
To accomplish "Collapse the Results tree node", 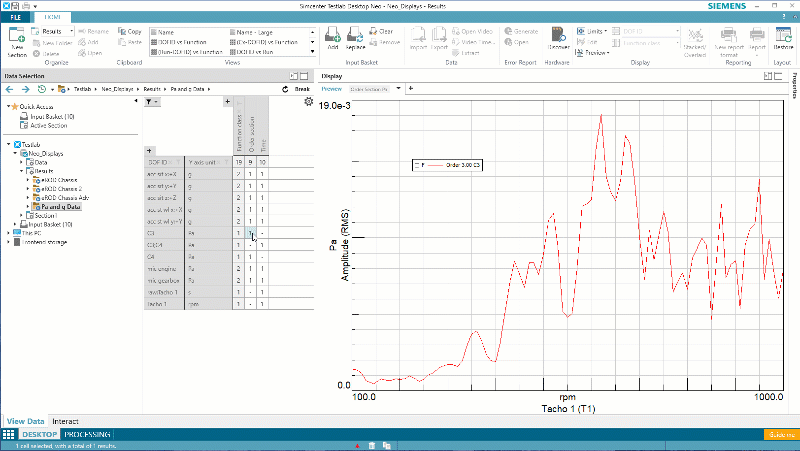I will (24, 171).
